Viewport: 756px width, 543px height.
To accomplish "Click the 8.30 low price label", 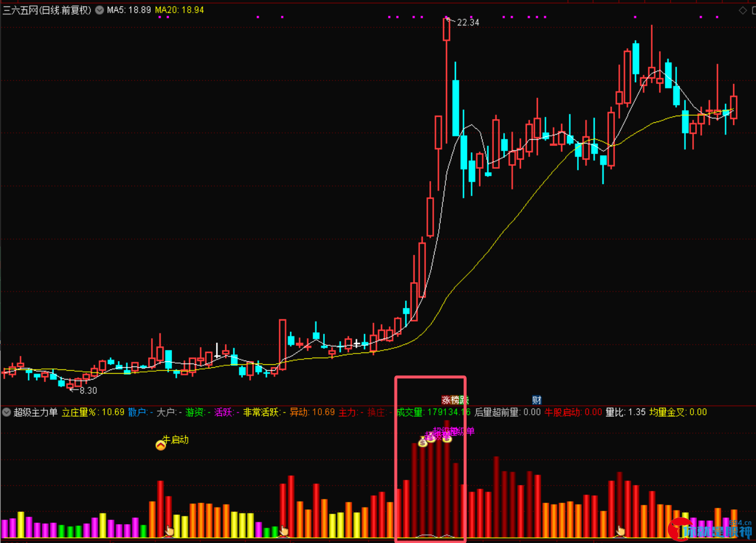I will coord(88,390).
